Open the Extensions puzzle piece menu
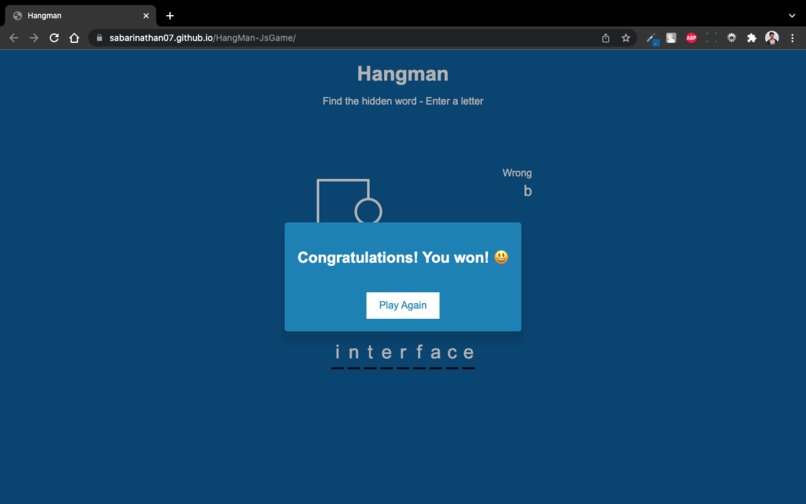 [x=752, y=38]
